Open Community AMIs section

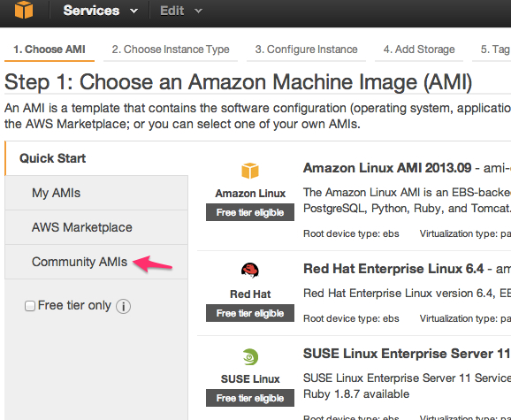[96, 262]
